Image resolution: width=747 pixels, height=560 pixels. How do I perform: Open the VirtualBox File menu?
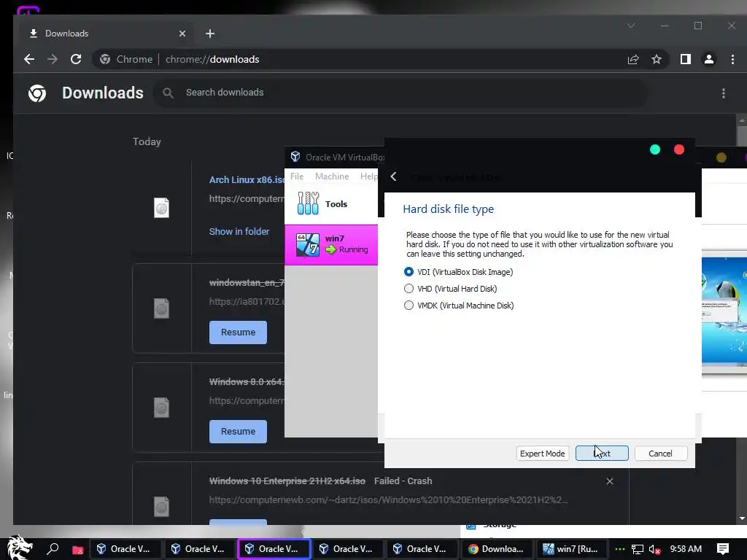click(x=297, y=176)
